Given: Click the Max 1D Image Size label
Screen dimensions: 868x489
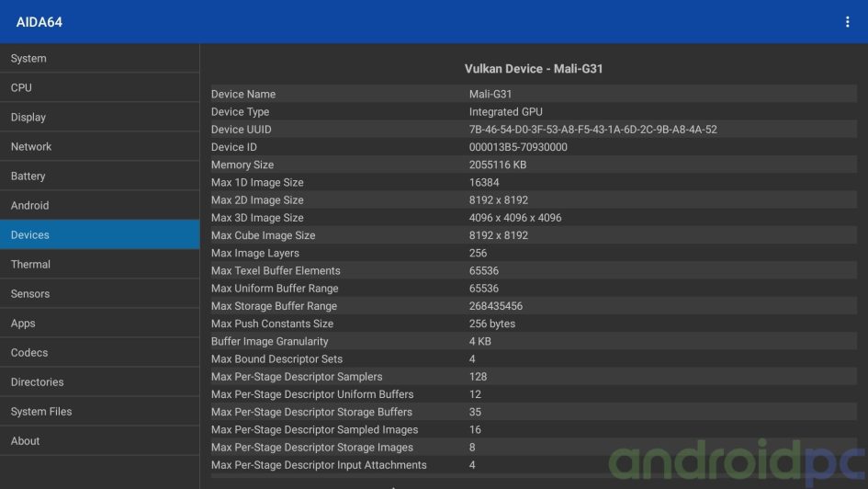Looking at the screenshot, I should click(257, 183).
